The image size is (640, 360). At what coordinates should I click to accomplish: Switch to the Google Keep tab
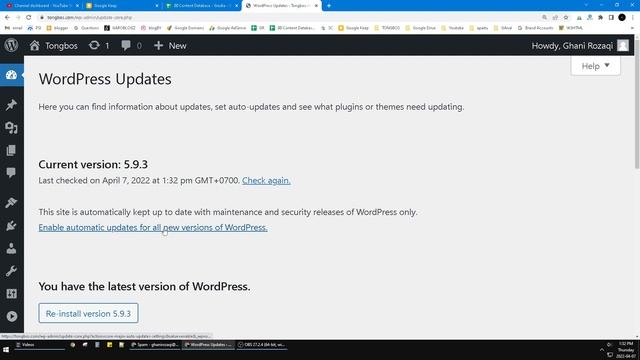(122, 6)
